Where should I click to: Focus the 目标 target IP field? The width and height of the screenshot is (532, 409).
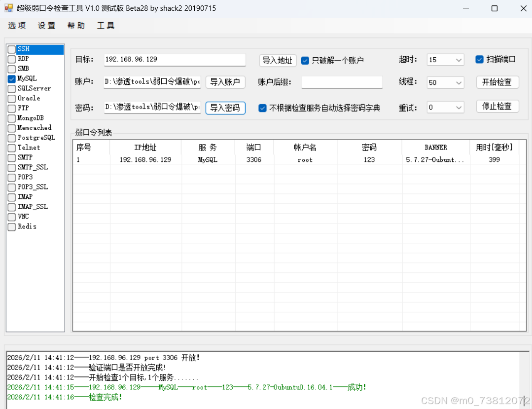(x=175, y=59)
